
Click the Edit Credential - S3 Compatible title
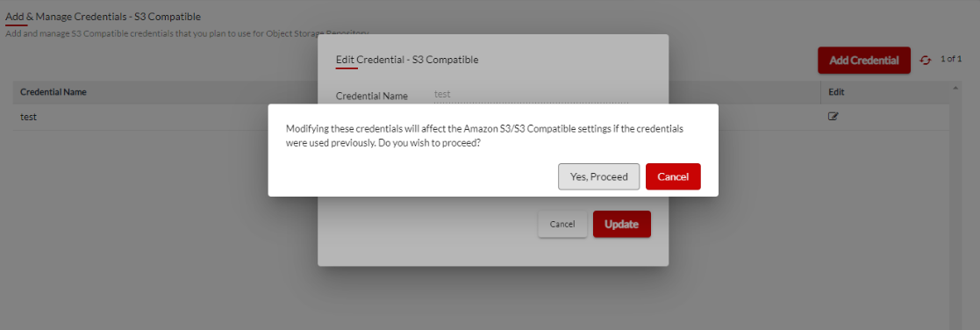click(x=407, y=60)
